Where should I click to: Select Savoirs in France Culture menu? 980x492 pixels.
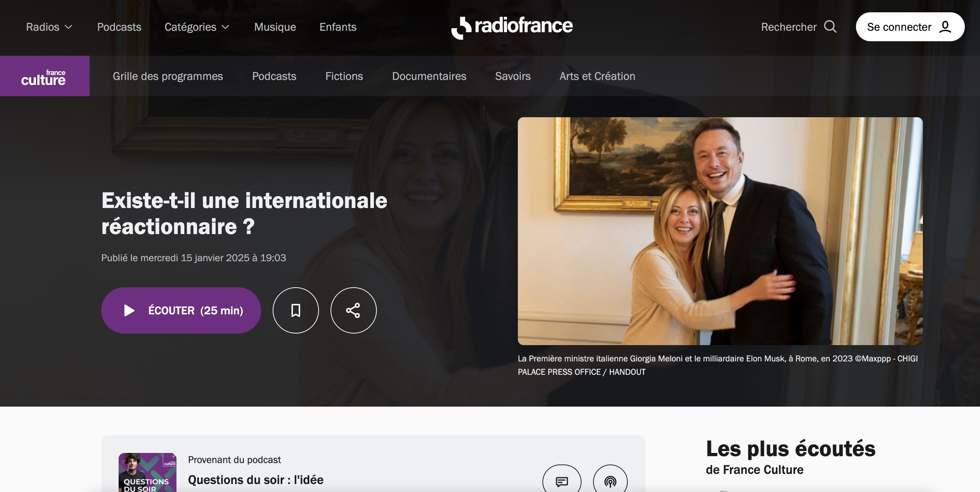pos(512,76)
